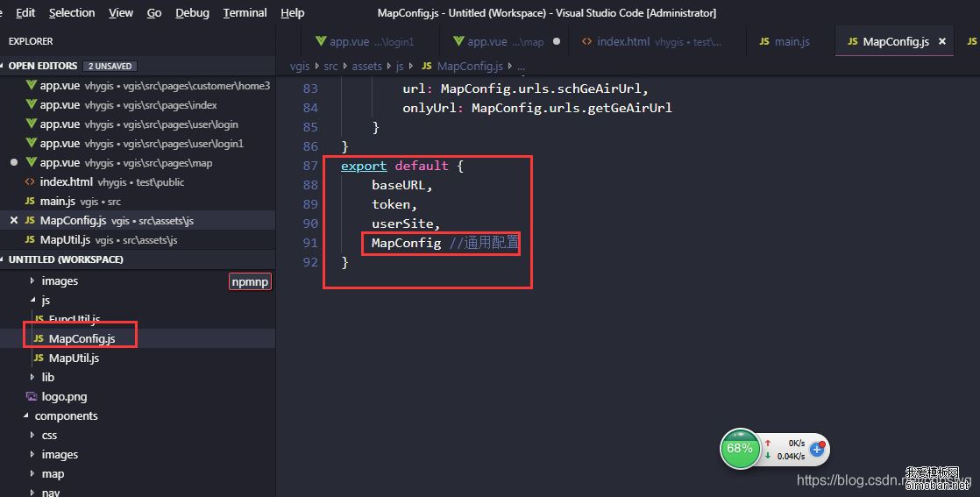Collapse the js folder in explorer
The width and height of the screenshot is (980, 497).
click(x=32, y=300)
